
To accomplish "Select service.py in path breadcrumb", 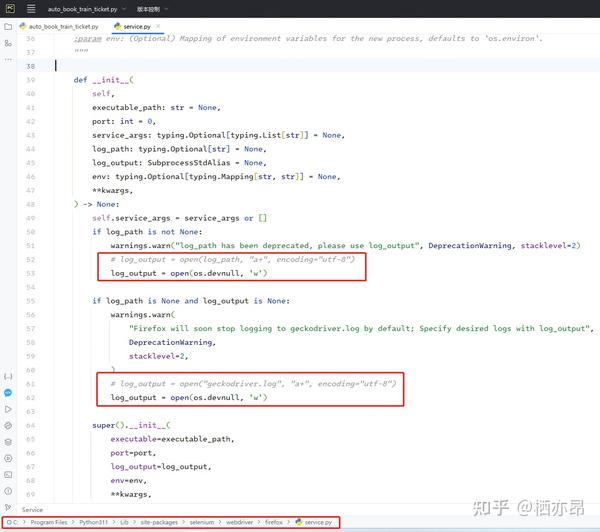I will click(x=314, y=522).
